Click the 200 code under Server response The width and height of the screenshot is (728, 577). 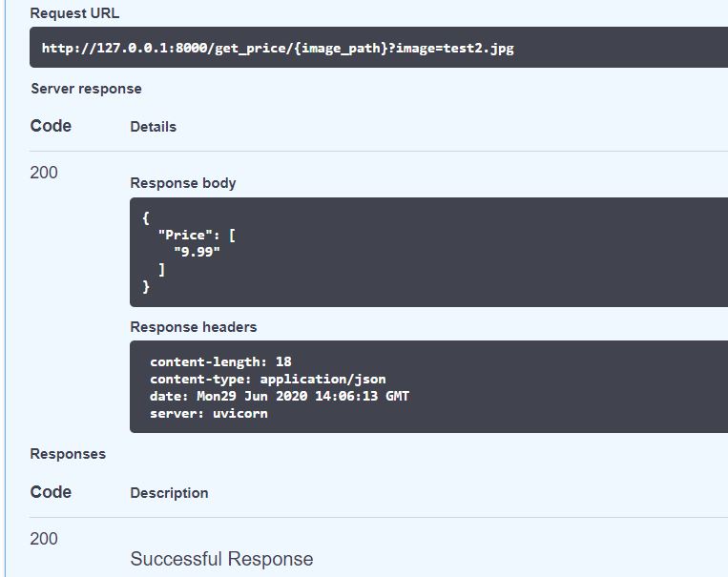pyautogui.click(x=44, y=173)
